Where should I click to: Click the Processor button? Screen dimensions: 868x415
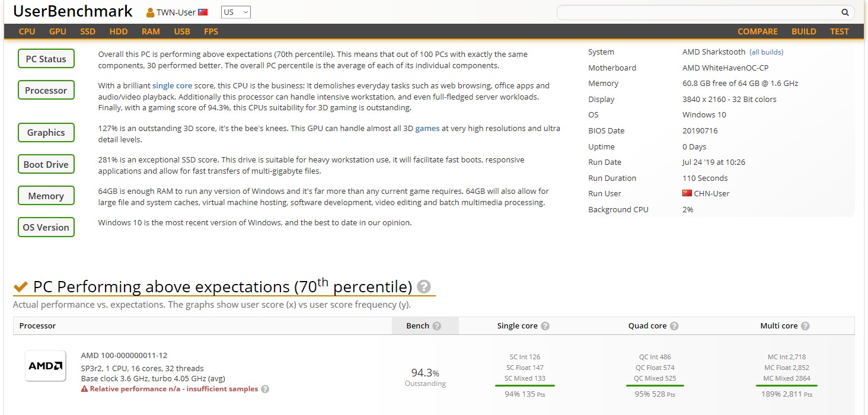46,90
